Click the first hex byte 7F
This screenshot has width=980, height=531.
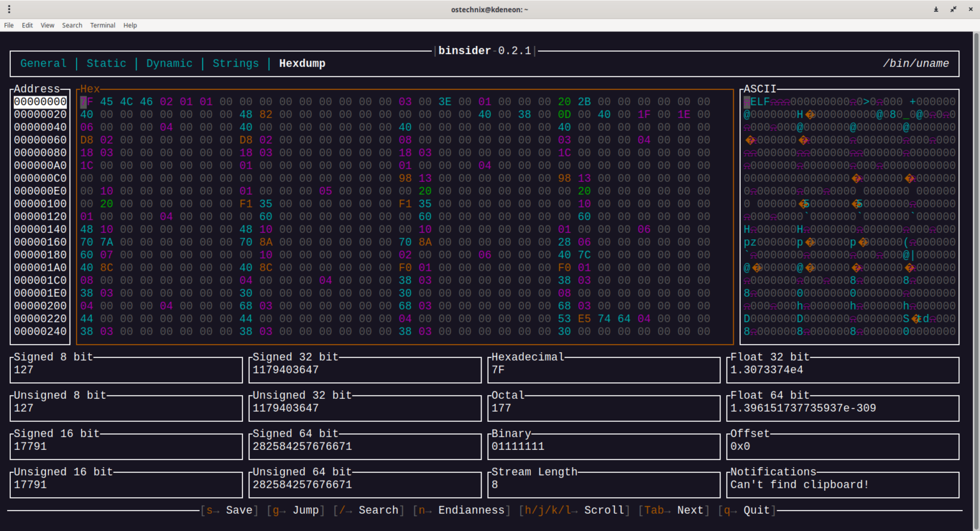coord(85,101)
